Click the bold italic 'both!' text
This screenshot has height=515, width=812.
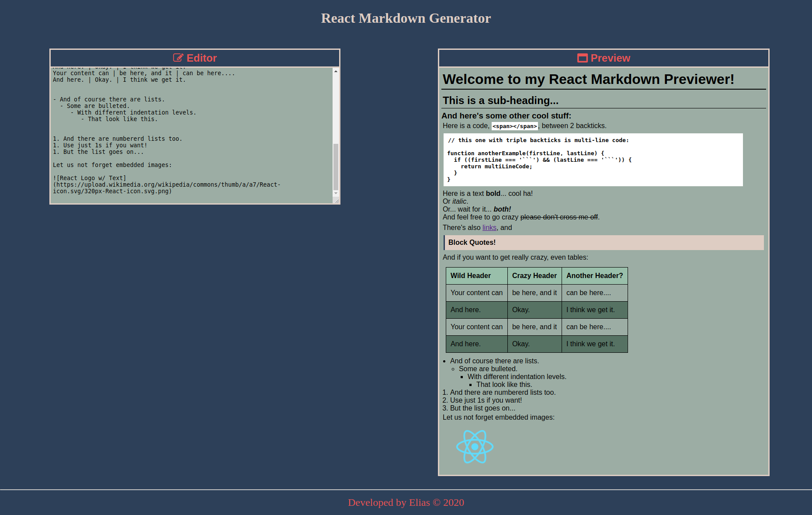pos(502,209)
